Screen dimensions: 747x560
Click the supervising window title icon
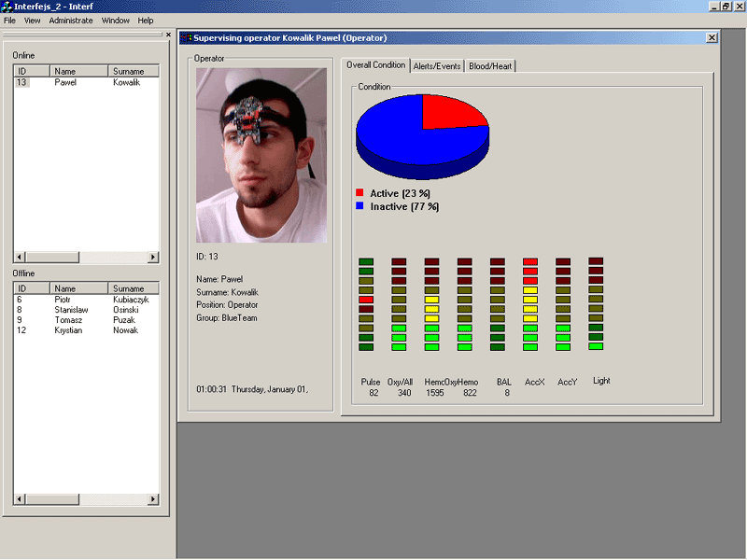coord(186,37)
